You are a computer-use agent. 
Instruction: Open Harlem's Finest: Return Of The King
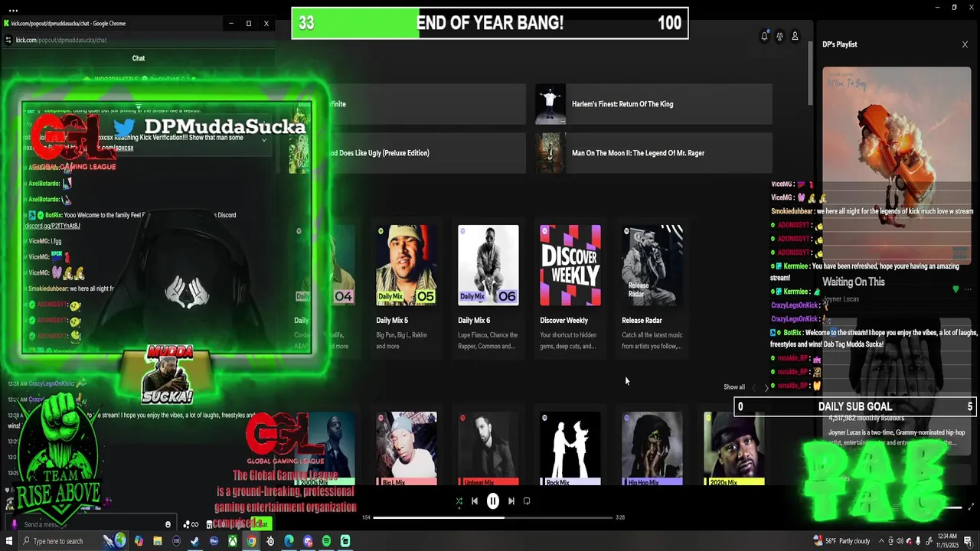[x=654, y=104]
